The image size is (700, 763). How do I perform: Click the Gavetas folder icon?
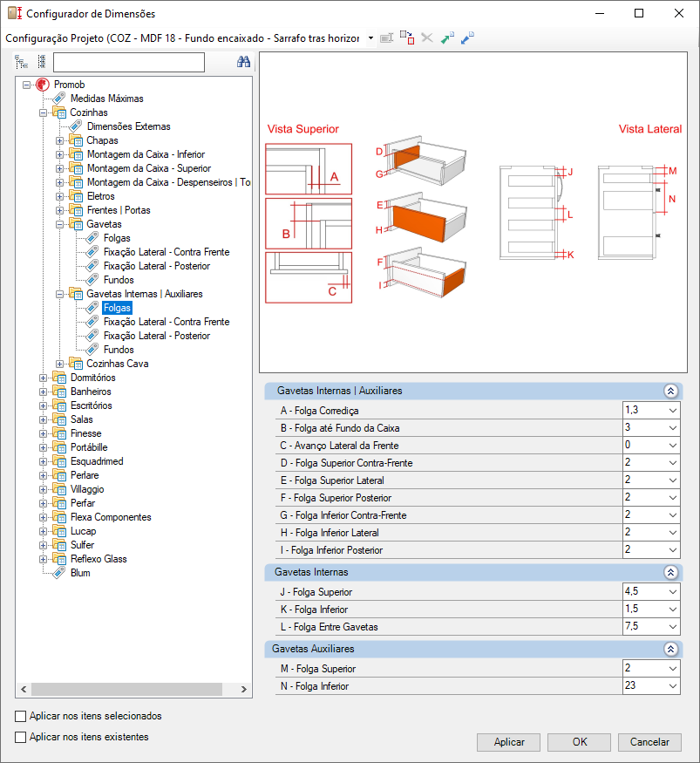point(75,224)
